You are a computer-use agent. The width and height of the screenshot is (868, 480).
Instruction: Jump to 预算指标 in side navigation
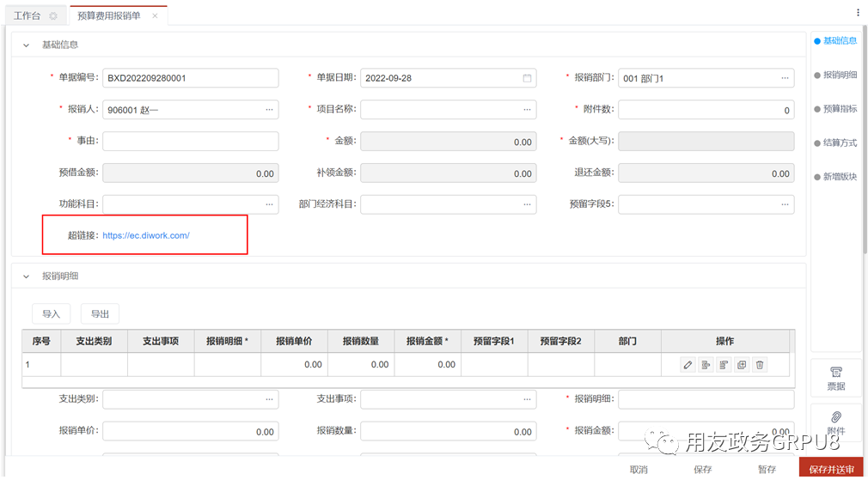[x=836, y=109]
